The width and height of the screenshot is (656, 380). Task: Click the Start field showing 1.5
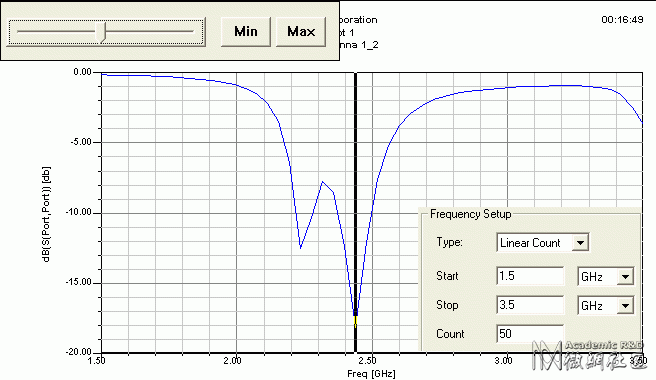pos(530,276)
